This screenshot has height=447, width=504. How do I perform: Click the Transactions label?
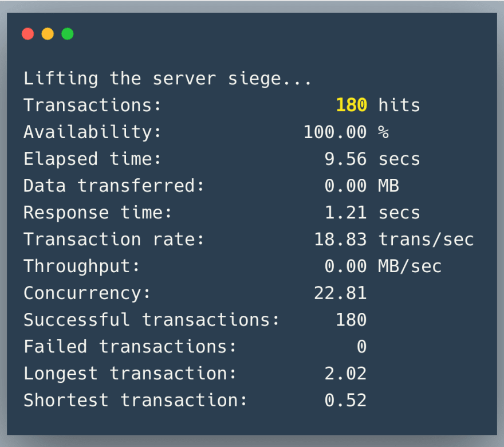pyautogui.click(x=92, y=105)
